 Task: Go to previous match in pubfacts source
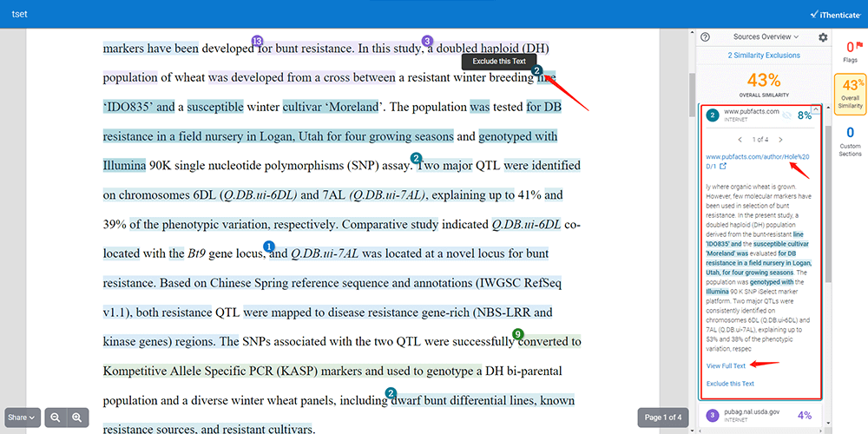739,139
